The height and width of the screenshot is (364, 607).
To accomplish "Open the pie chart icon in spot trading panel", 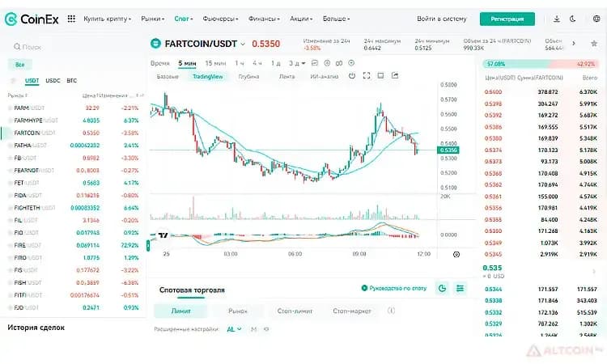I will tap(442, 288).
